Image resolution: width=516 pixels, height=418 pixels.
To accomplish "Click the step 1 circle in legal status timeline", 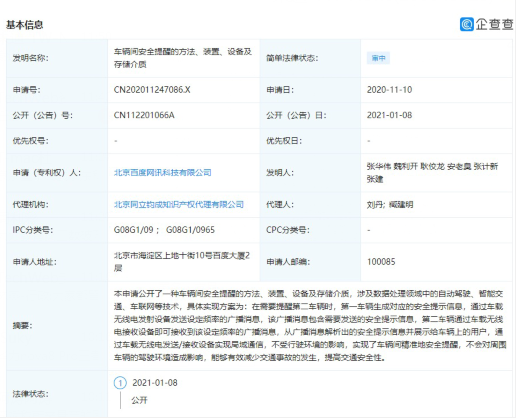I will [120, 383].
